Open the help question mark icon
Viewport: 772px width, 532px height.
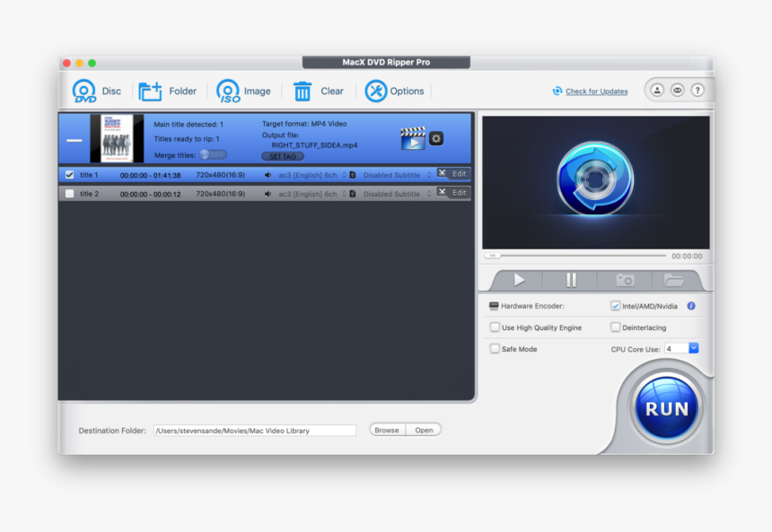[x=697, y=90]
